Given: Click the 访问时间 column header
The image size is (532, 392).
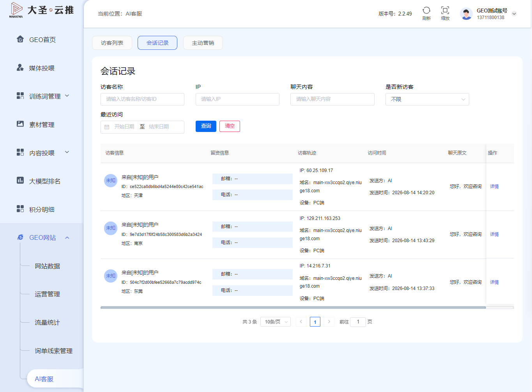Looking at the screenshot, I should (376, 153).
